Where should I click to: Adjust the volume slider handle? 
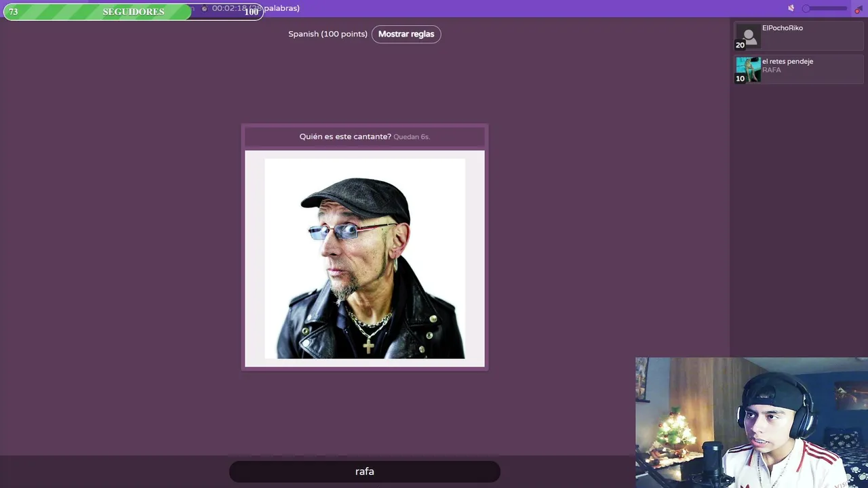806,8
